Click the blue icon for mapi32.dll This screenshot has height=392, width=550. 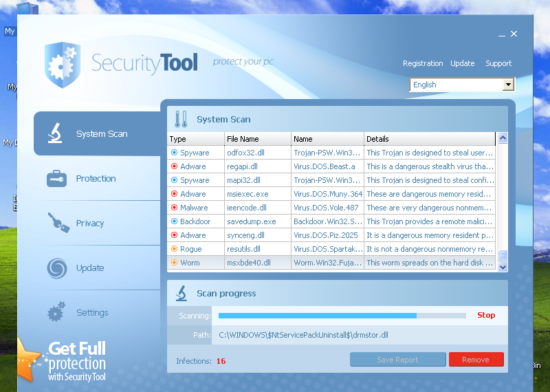(174, 180)
